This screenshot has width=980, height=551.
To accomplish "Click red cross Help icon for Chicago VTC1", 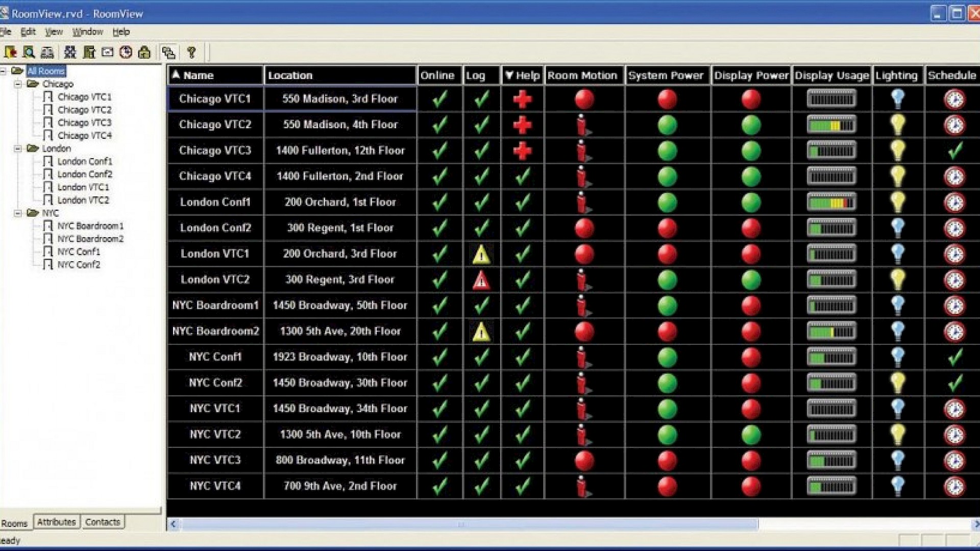I will pos(522,99).
